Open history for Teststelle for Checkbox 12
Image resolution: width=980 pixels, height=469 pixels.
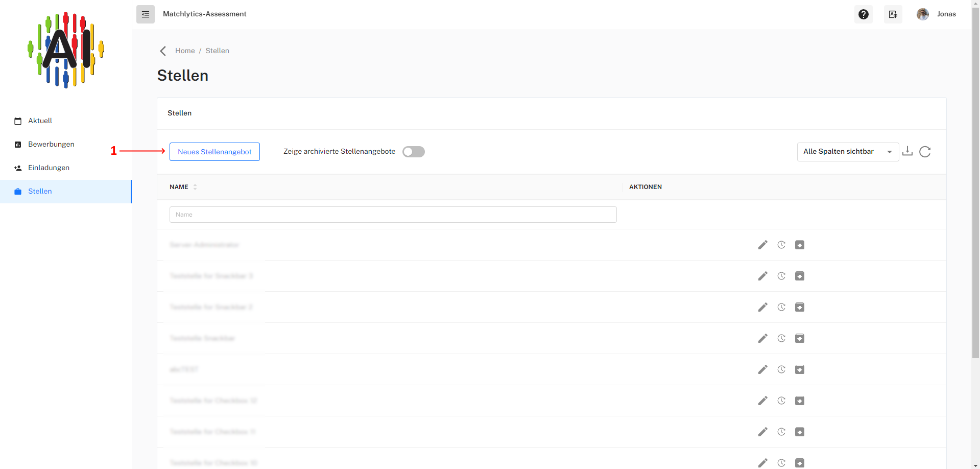tap(781, 401)
